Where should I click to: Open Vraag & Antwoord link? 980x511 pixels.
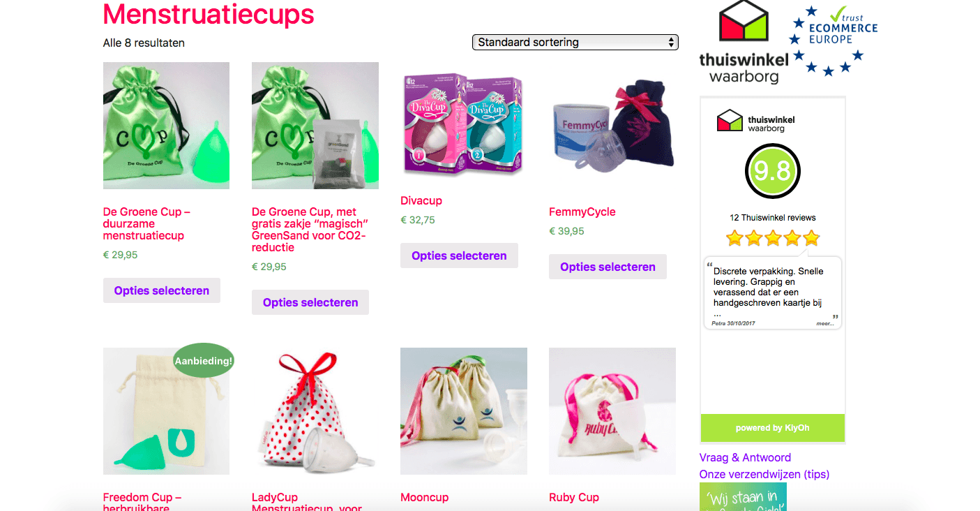coord(745,458)
